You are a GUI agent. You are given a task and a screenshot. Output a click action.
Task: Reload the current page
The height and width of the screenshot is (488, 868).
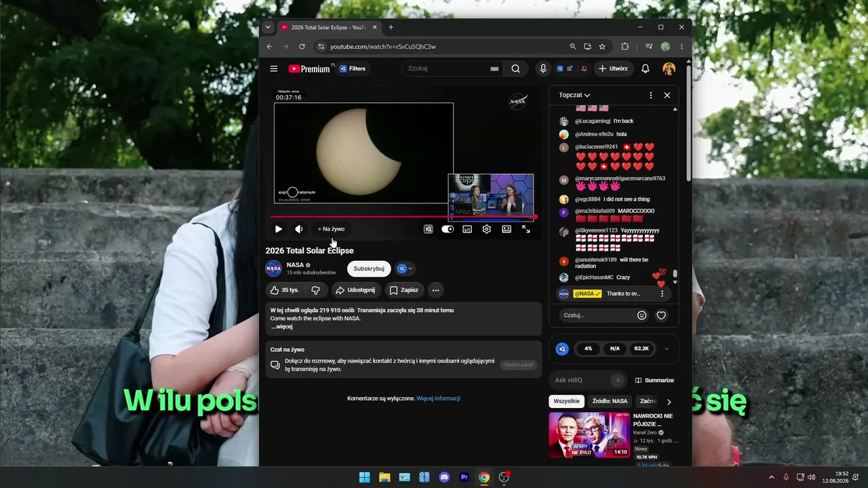(x=302, y=47)
